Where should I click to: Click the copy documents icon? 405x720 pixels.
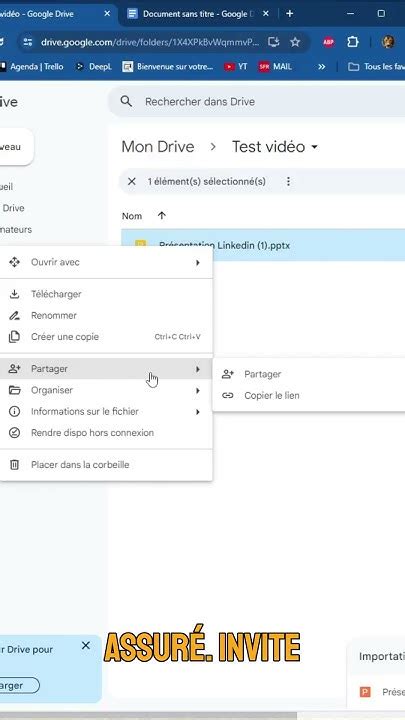point(15,337)
